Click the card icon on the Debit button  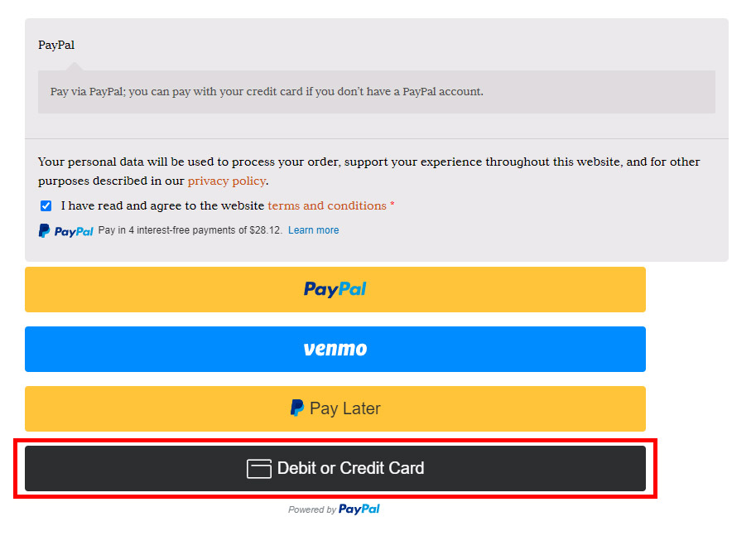coord(259,468)
